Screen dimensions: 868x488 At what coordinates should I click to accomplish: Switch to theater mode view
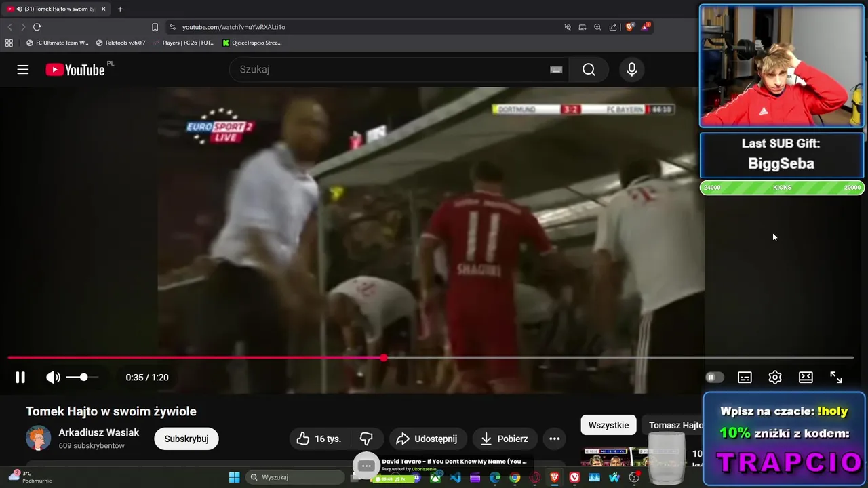[x=806, y=378]
